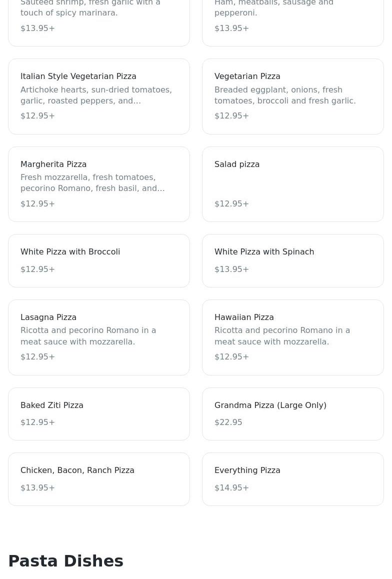The image size is (392, 579).
Task: Click the $14.95+ Everything Pizza price
Action: (x=231, y=488)
